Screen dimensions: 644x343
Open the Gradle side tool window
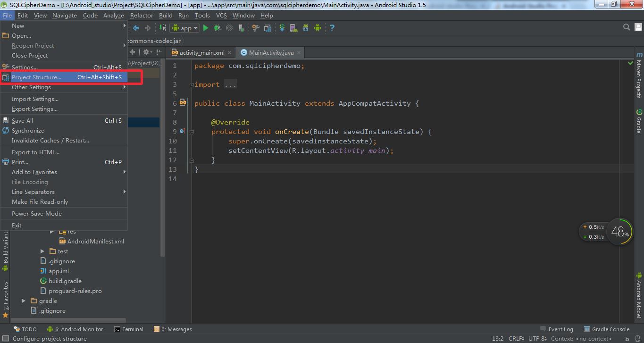pyautogui.click(x=639, y=121)
